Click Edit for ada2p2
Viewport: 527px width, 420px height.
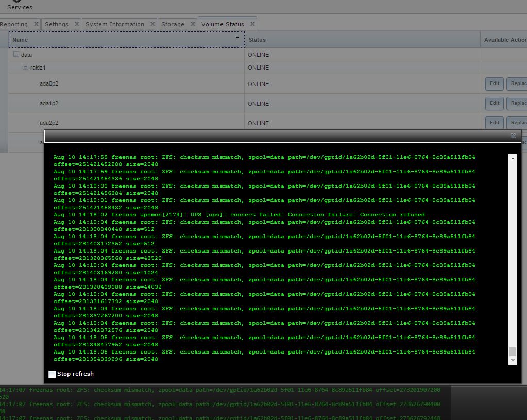495,123
